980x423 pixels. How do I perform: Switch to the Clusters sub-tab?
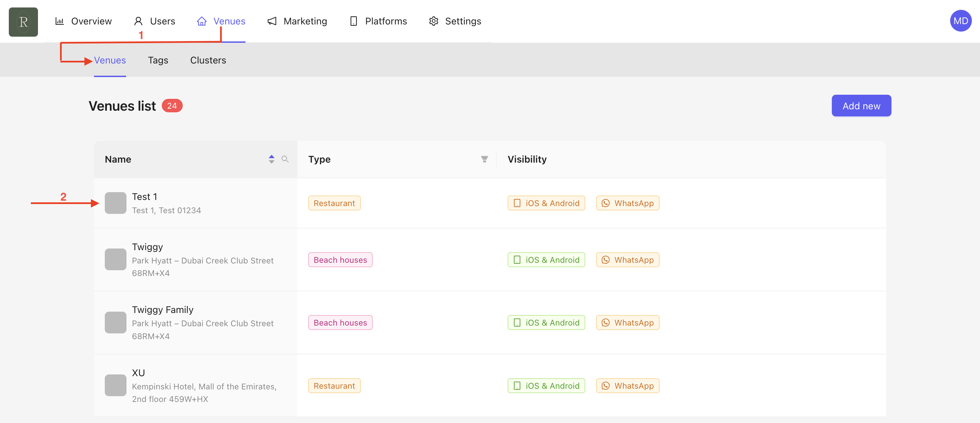tap(208, 60)
